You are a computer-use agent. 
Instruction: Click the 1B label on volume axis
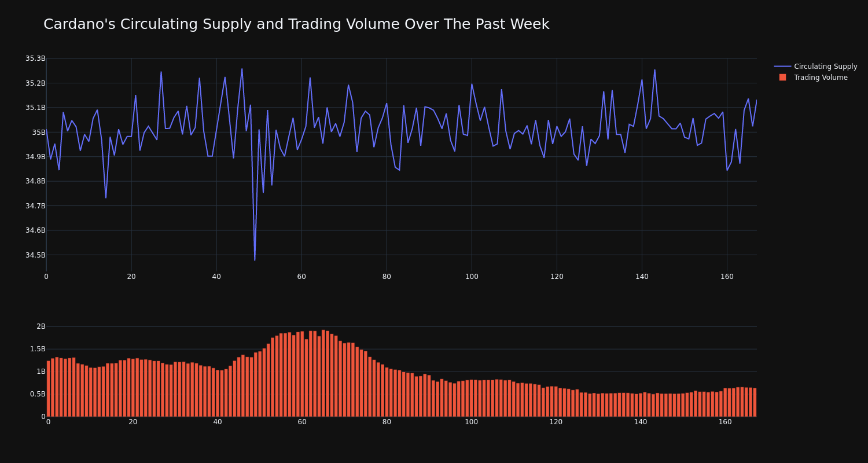coord(41,372)
